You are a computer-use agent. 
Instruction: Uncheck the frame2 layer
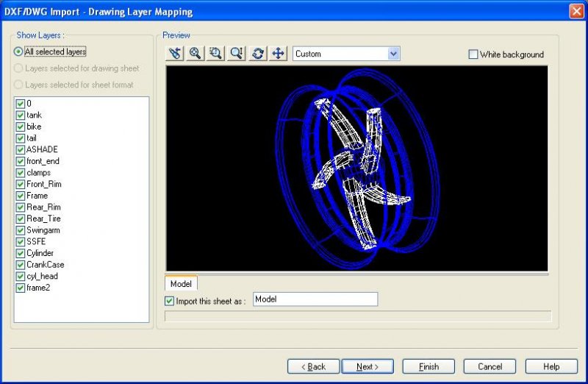click(21, 288)
